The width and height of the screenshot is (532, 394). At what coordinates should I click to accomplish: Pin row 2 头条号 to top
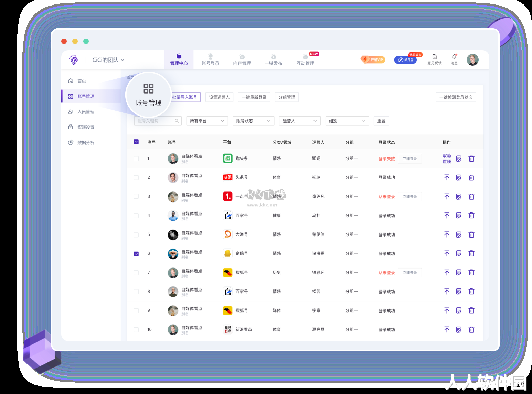(x=447, y=177)
